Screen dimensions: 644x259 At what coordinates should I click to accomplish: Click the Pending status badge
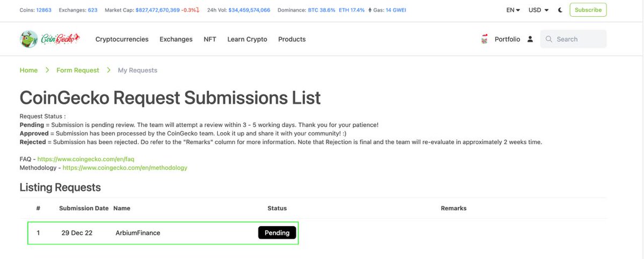point(277,233)
